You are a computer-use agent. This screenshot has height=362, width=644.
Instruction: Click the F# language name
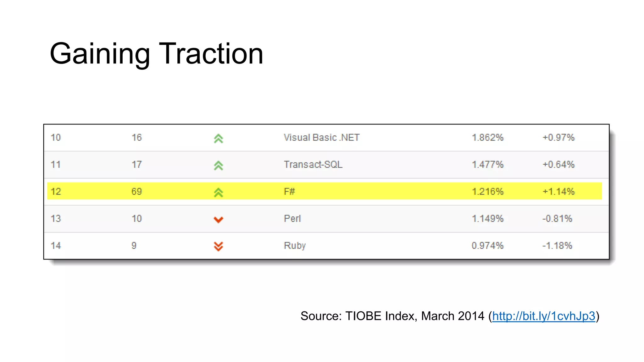tap(289, 191)
